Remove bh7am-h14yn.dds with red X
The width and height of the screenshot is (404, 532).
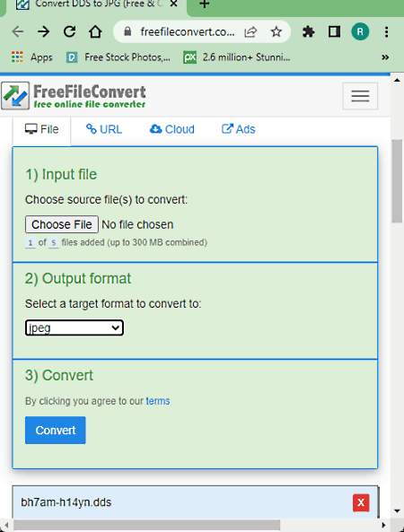click(361, 502)
